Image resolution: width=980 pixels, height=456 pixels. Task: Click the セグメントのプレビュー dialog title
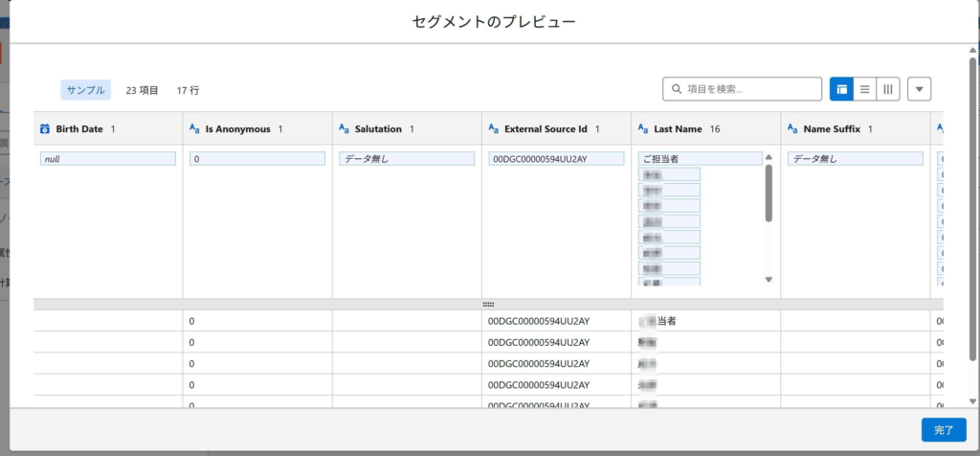pyautogui.click(x=494, y=22)
